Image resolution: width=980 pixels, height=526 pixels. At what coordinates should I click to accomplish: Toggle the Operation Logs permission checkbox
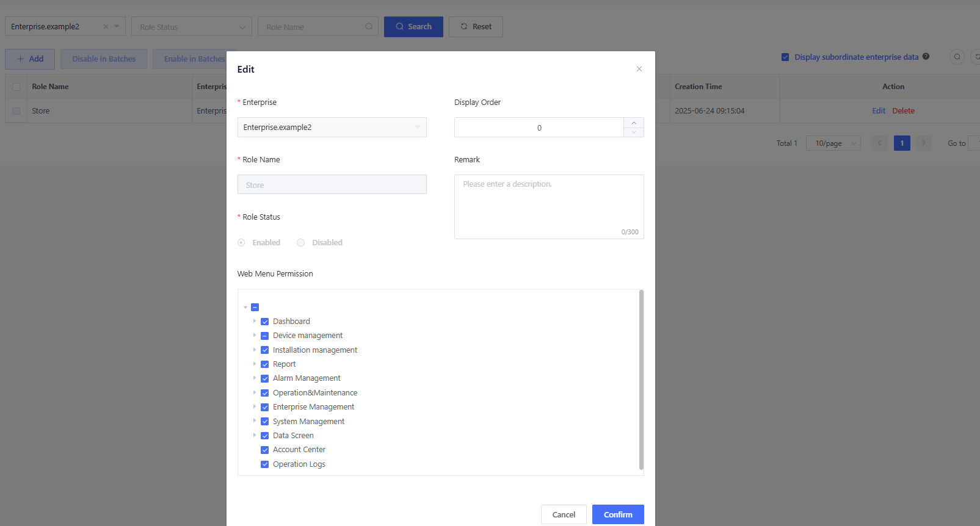(265, 464)
